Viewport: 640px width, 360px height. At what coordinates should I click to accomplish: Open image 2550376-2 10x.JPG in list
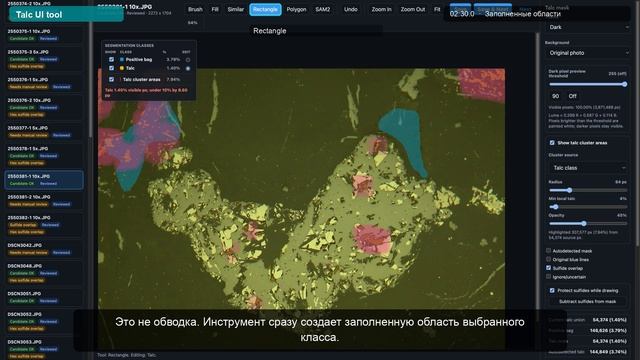point(44,107)
